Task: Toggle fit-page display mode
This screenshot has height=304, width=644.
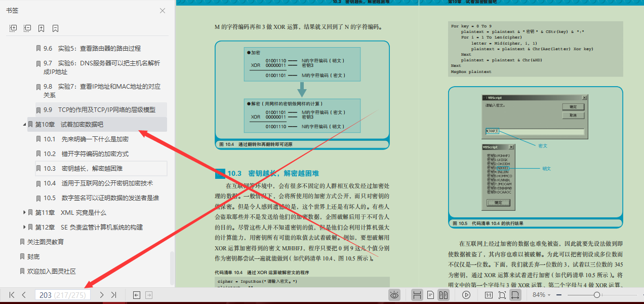Action: click(502, 295)
